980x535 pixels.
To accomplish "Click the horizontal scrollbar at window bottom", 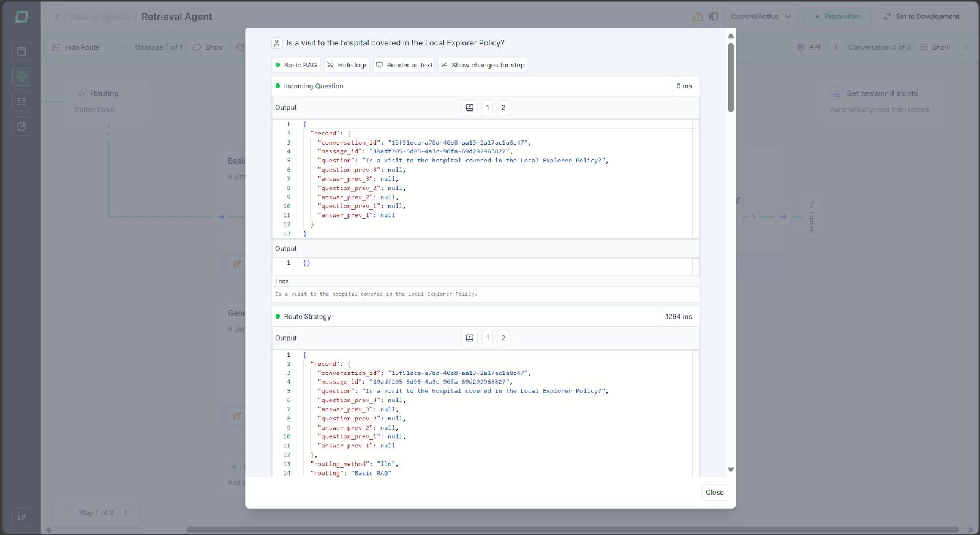I will [x=573, y=529].
